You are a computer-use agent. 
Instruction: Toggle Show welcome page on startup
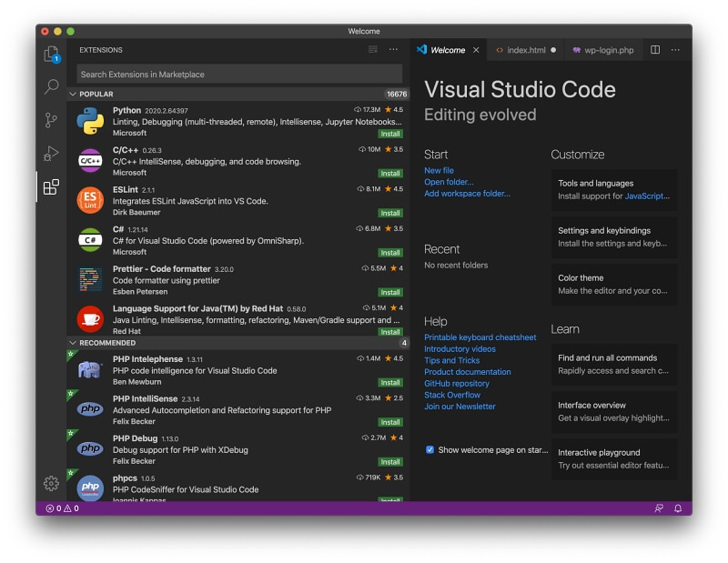click(x=430, y=449)
